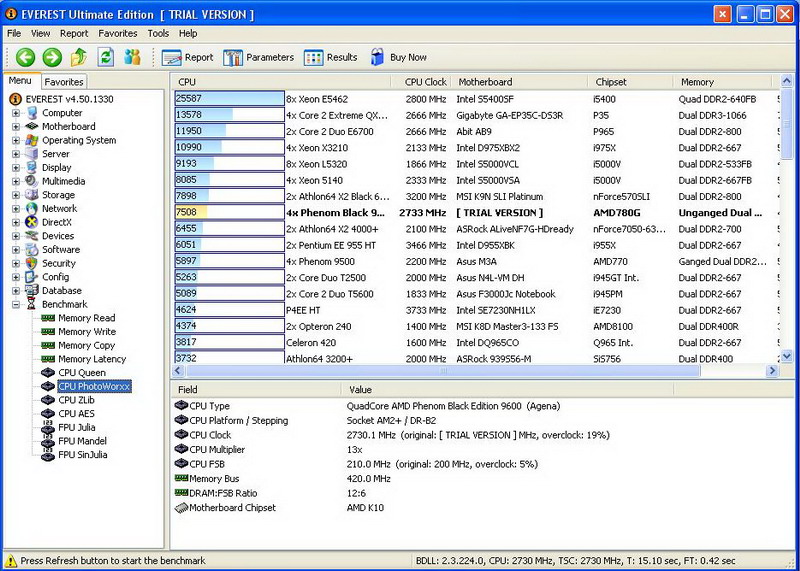Viewport: 800px width, 571px height.
Task: Click the green Back arrow toolbar icon
Action: coord(25,57)
